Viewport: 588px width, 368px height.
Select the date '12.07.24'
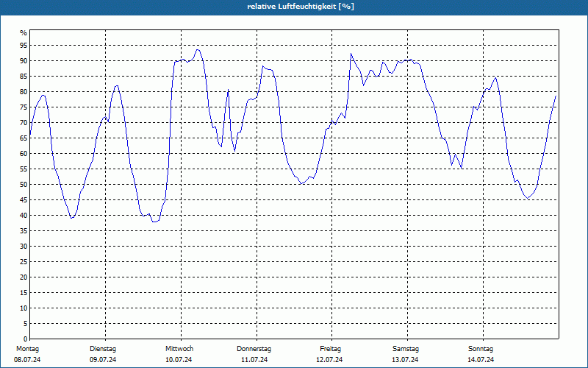[329, 360]
